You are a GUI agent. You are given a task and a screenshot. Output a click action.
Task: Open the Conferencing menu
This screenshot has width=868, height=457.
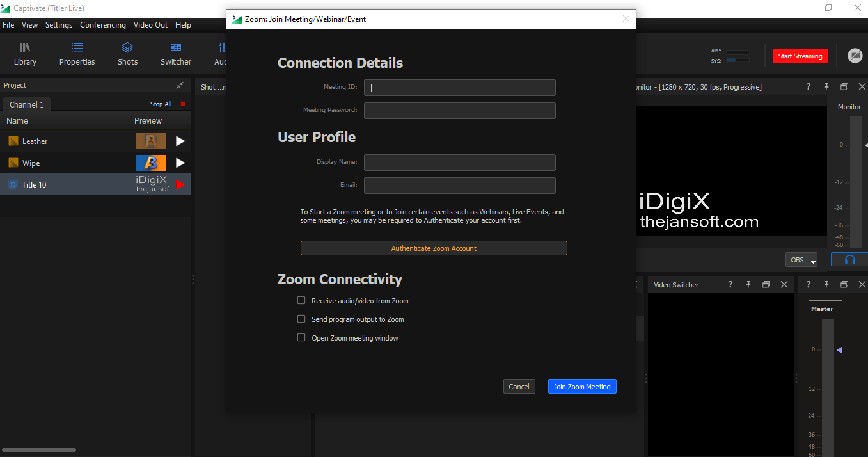[103, 25]
